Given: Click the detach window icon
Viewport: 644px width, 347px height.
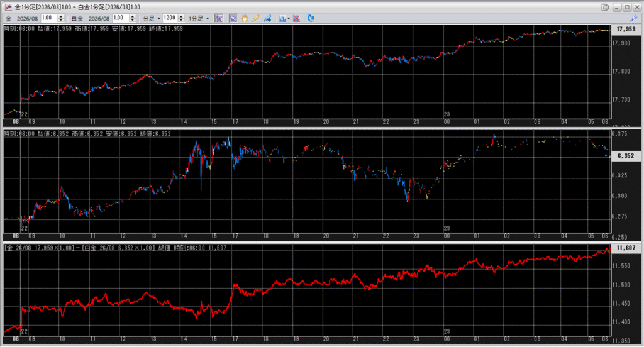Looking at the screenshot, I should point(605,6).
